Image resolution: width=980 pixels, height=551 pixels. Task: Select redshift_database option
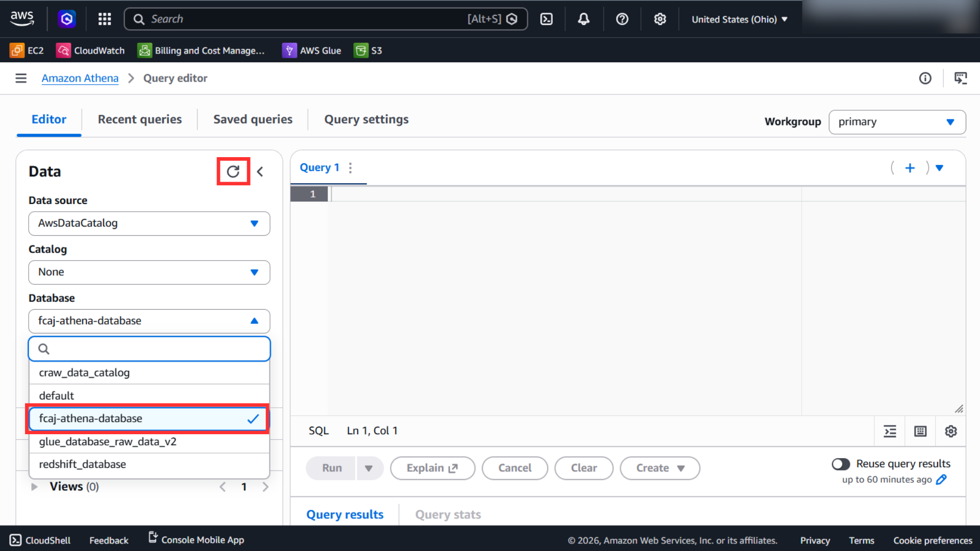[149, 464]
